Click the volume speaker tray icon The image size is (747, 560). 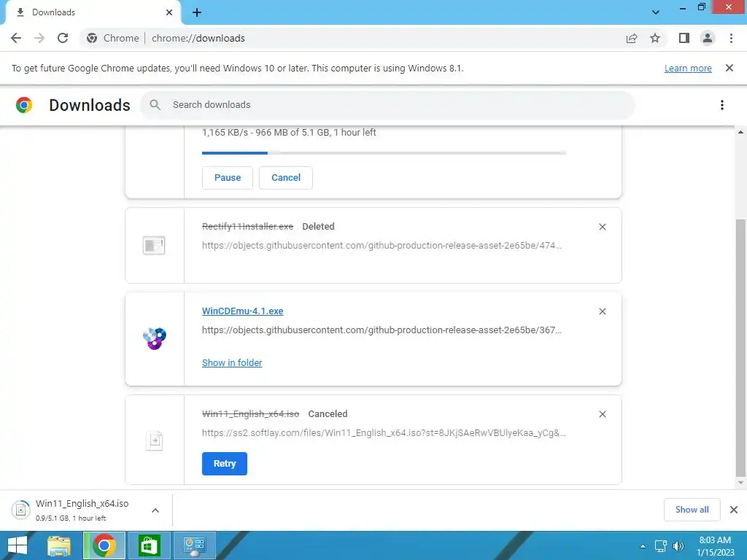coord(678,546)
